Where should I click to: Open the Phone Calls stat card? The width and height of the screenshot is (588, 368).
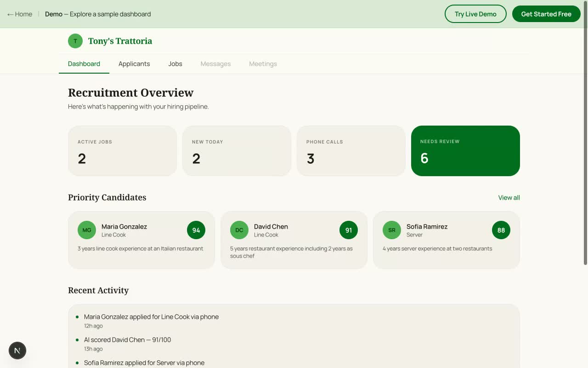click(x=351, y=151)
